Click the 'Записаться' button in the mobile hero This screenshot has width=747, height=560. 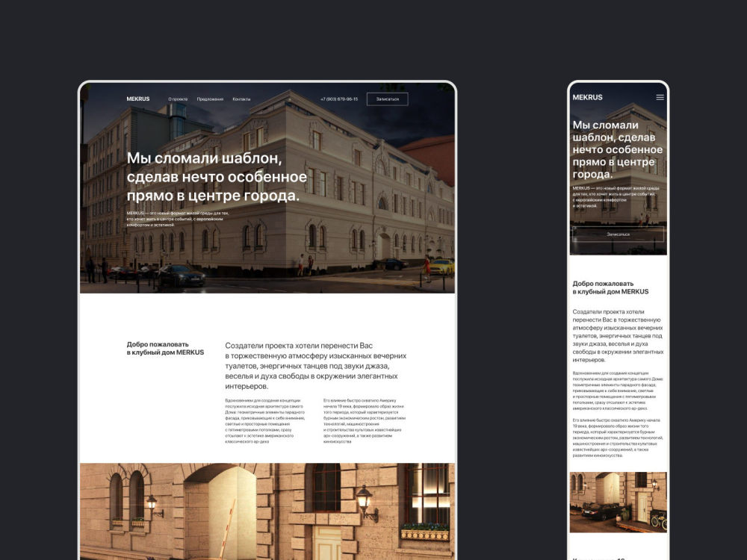(618, 234)
